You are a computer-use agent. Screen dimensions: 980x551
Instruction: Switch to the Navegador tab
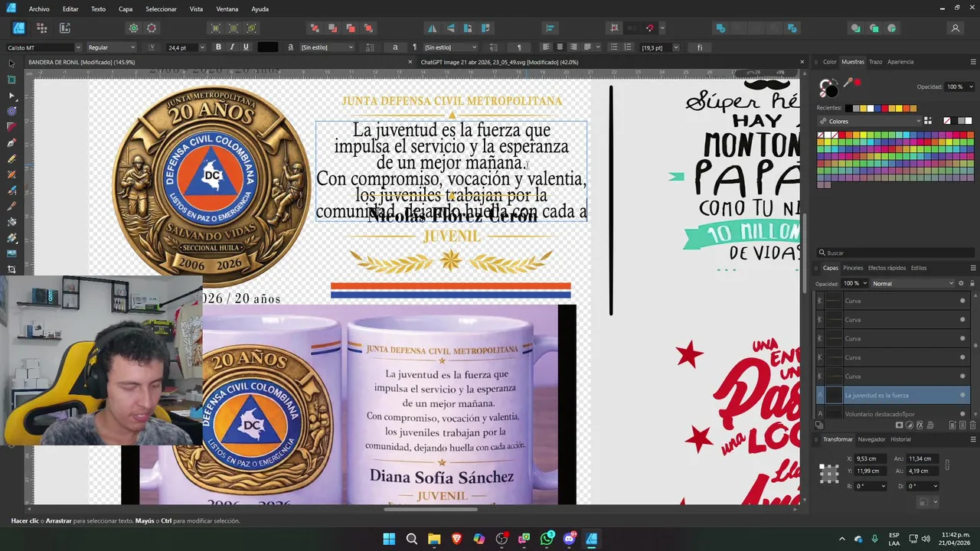pos(871,439)
